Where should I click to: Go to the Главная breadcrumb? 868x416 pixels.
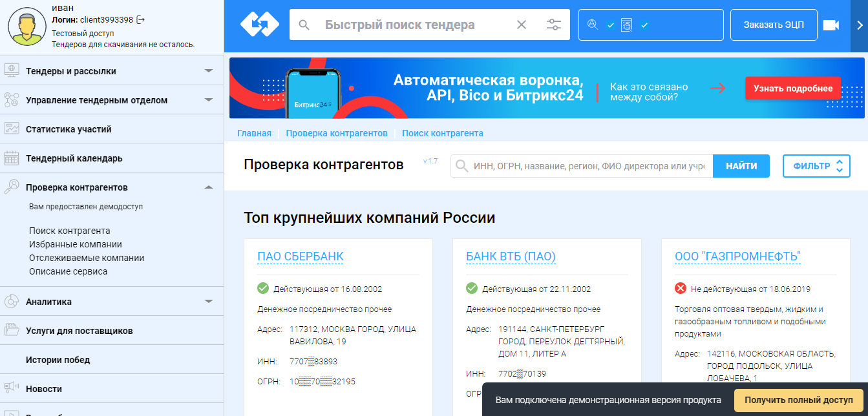tap(254, 133)
